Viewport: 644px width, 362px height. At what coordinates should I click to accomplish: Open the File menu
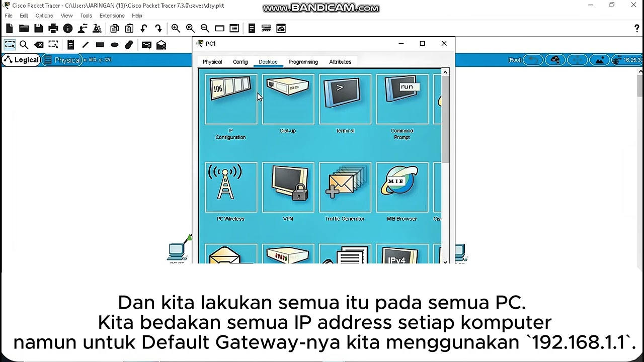point(9,16)
